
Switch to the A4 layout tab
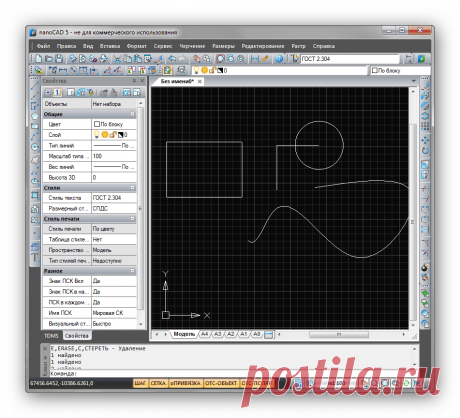tap(204, 334)
